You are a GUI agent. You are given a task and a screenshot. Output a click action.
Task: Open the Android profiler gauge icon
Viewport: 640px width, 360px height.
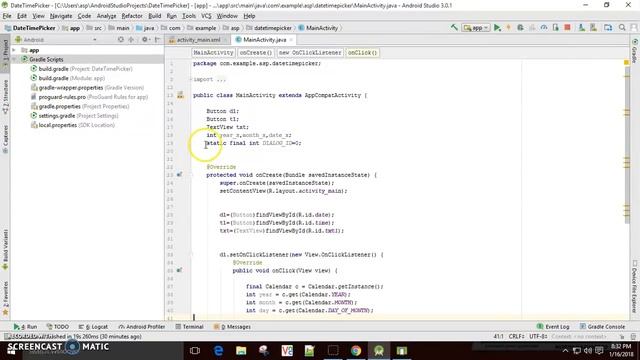point(544,27)
